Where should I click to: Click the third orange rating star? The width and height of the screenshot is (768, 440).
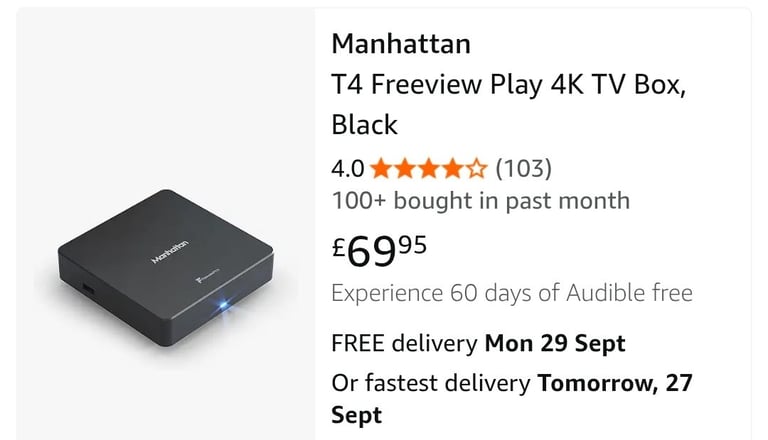429,169
